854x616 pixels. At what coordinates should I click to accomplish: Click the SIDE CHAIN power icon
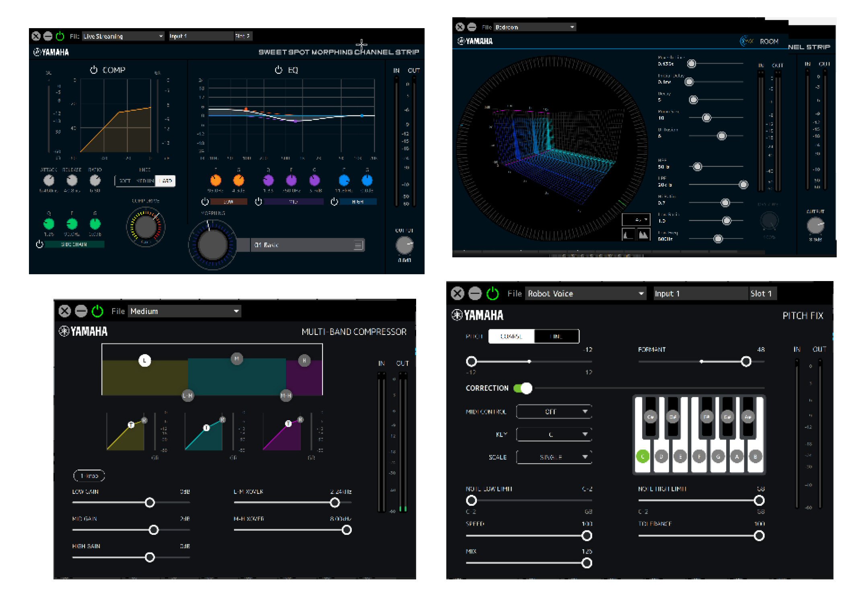pos(39,244)
